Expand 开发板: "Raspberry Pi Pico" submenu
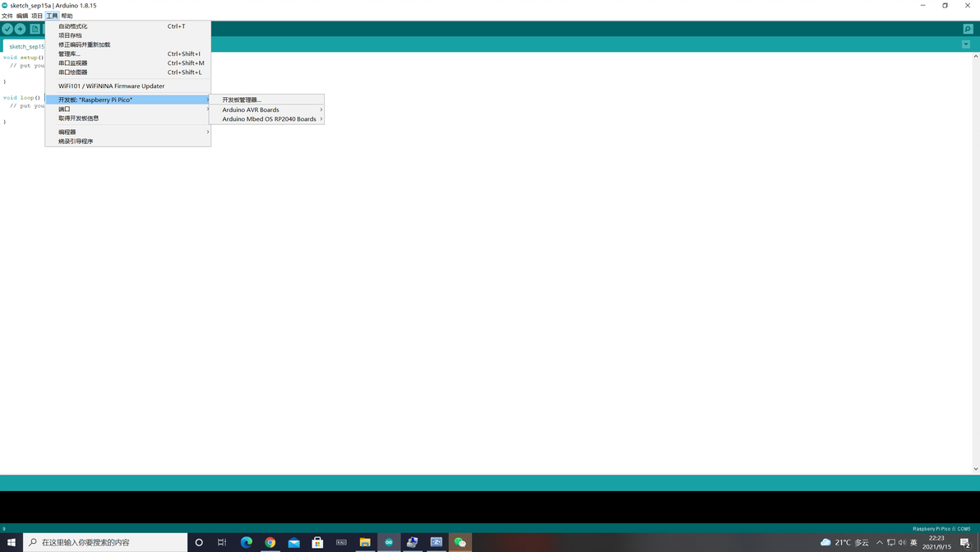This screenshot has width=980, height=552. point(128,100)
